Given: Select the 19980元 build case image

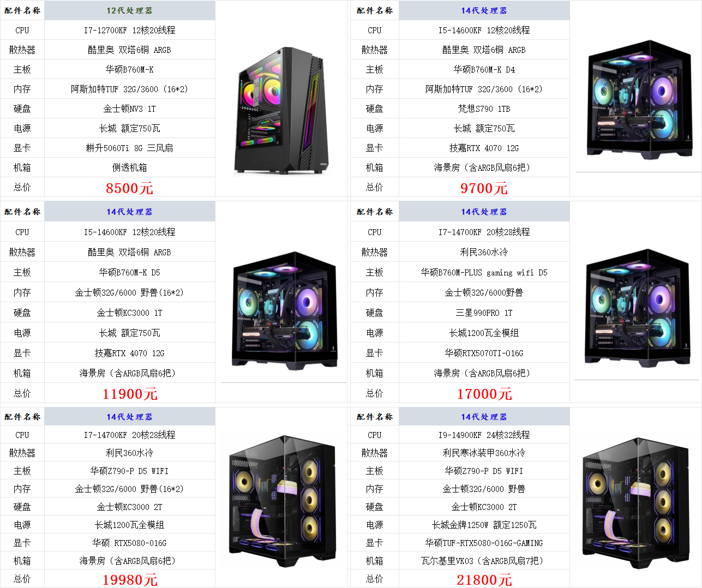Looking at the screenshot, I should tap(283, 499).
